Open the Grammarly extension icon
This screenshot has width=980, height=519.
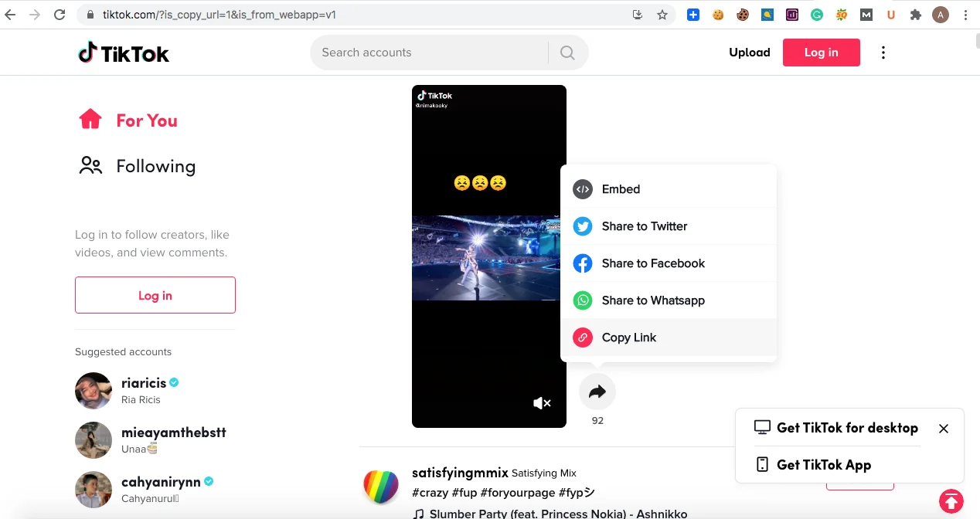[817, 15]
